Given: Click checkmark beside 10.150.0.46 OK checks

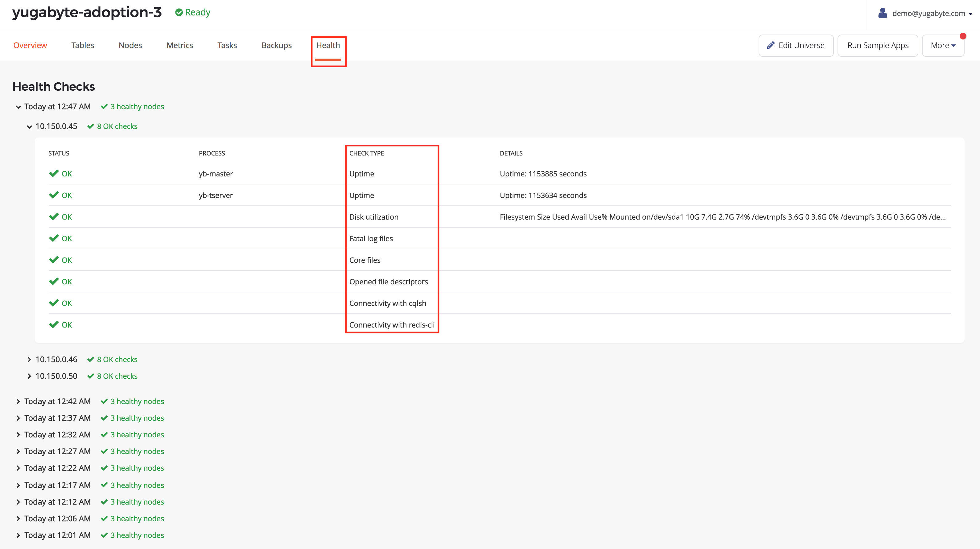Looking at the screenshot, I should point(91,360).
